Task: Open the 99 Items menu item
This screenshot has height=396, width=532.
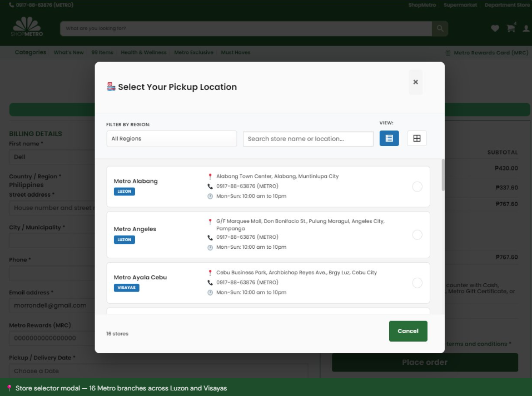Action: [102, 53]
